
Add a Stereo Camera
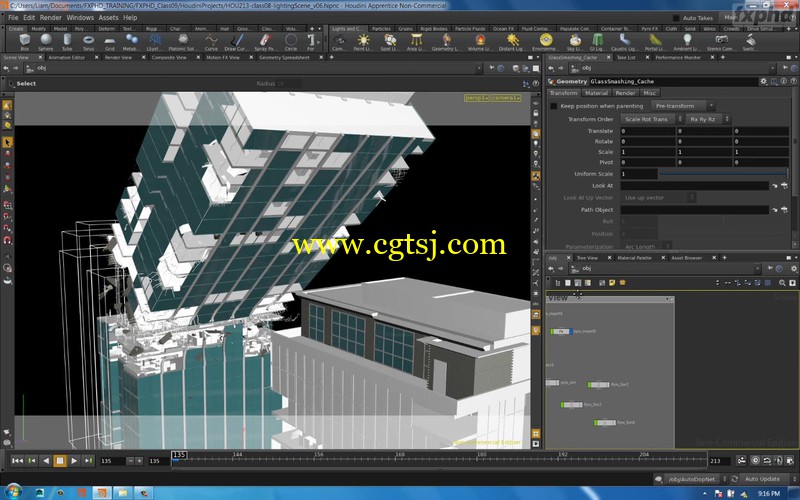click(721, 42)
